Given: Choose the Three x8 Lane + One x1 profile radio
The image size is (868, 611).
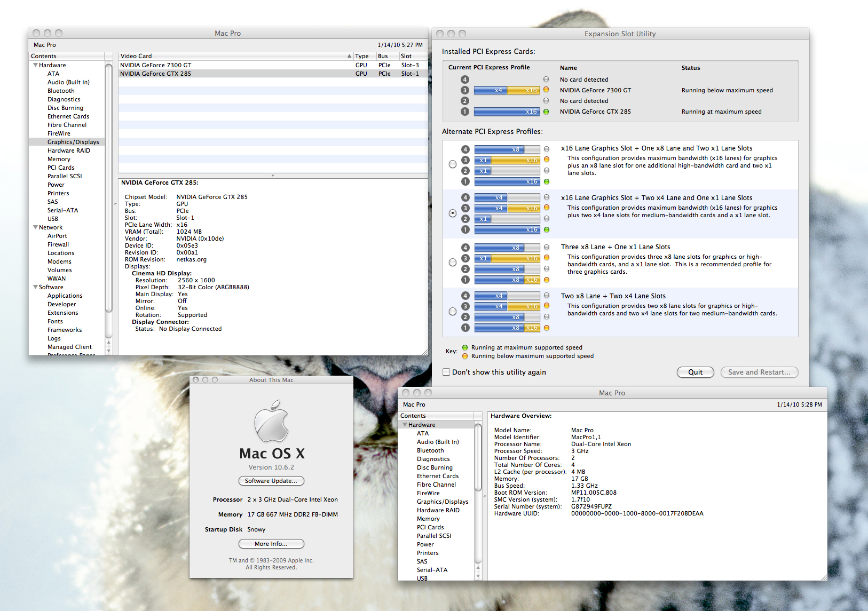Looking at the screenshot, I should (x=453, y=263).
